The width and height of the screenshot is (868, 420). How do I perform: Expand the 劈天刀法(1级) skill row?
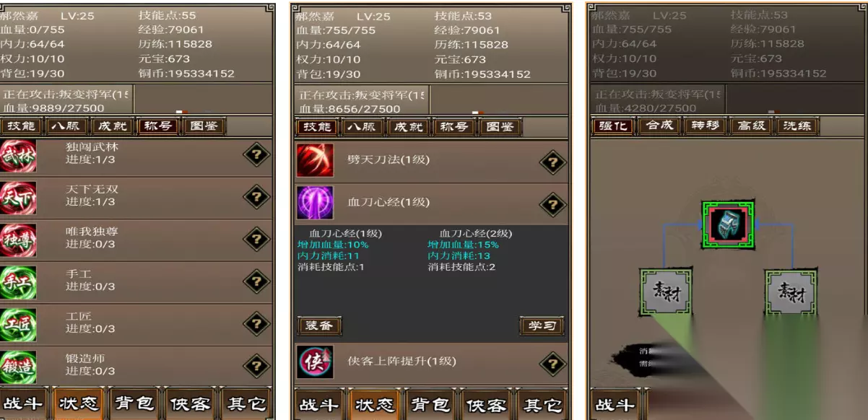coord(432,160)
